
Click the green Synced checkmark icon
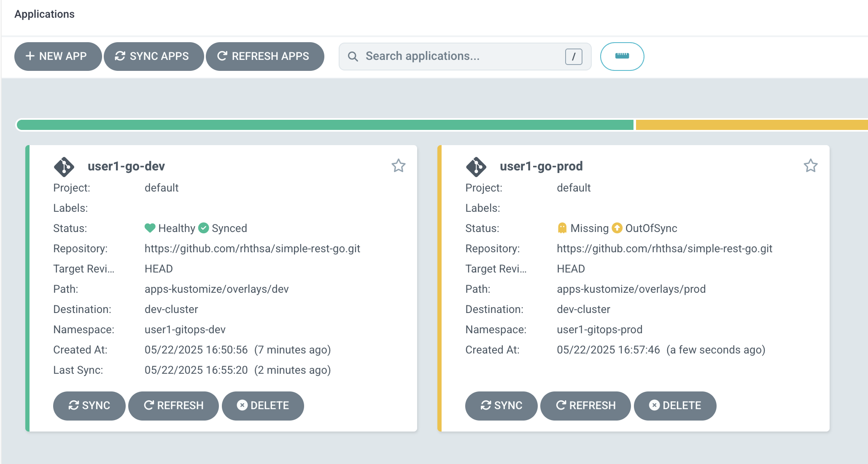pos(204,228)
